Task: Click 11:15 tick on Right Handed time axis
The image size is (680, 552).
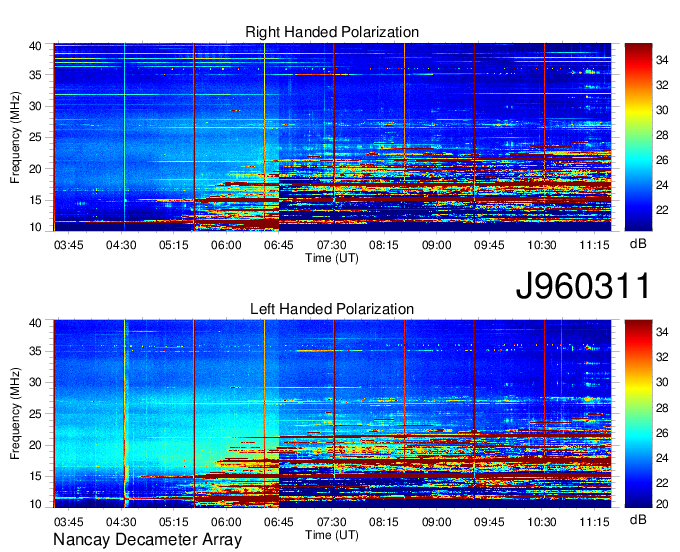Action: click(x=594, y=245)
